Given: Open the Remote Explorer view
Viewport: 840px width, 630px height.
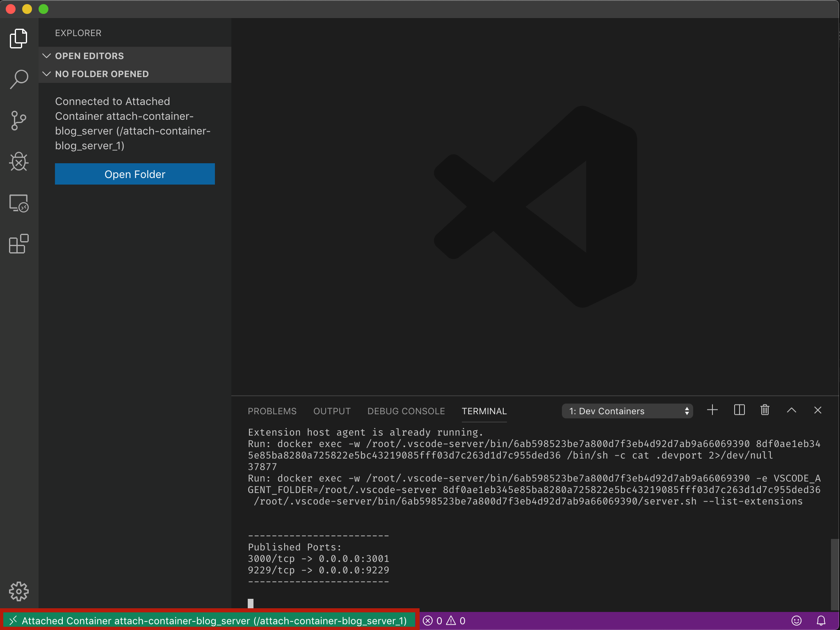Looking at the screenshot, I should click(x=18, y=203).
